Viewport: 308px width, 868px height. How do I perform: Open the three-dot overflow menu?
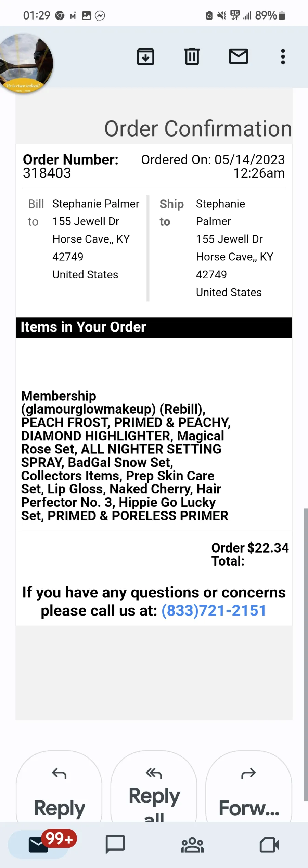(x=283, y=56)
